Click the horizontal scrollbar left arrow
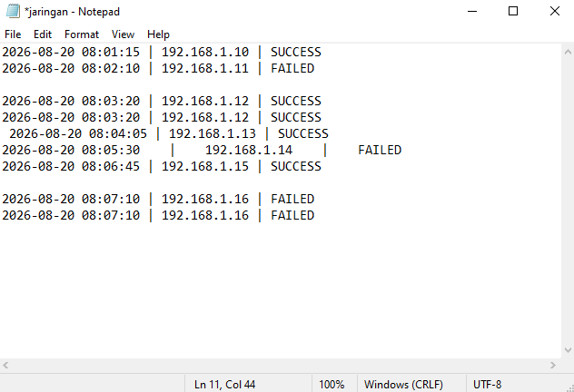The image size is (574, 392). [5, 365]
